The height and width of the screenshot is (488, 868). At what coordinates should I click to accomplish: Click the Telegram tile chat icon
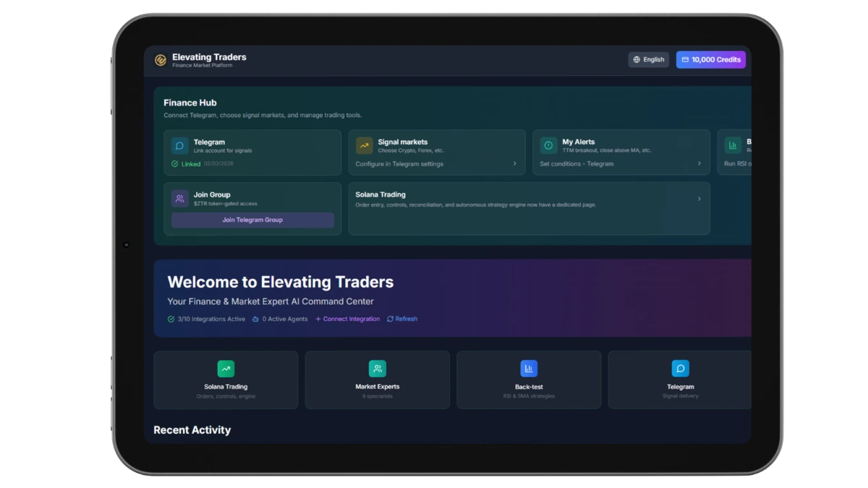pos(681,369)
